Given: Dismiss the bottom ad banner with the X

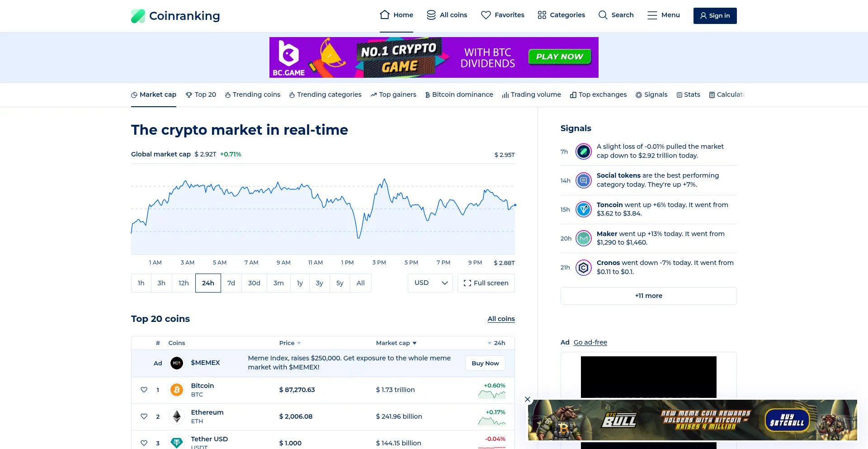Looking at the screenshot, I should click(527, 399).
